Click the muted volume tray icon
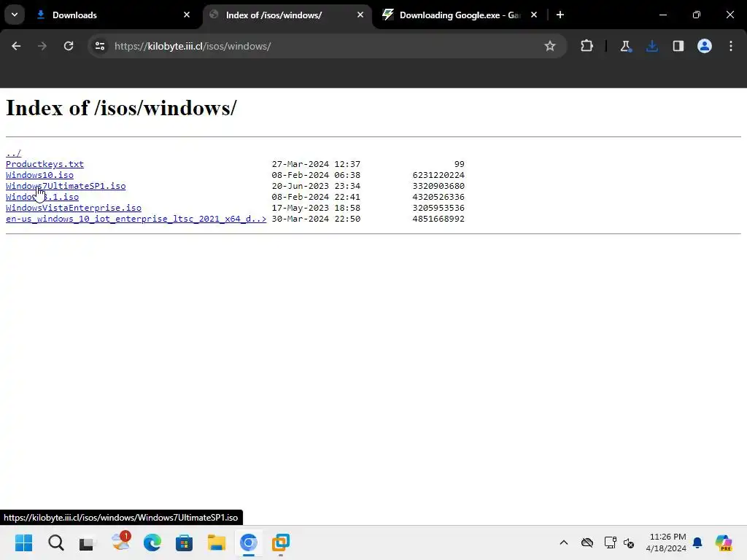The width and height of the screenshot is (747, 560). click(629, 542)
